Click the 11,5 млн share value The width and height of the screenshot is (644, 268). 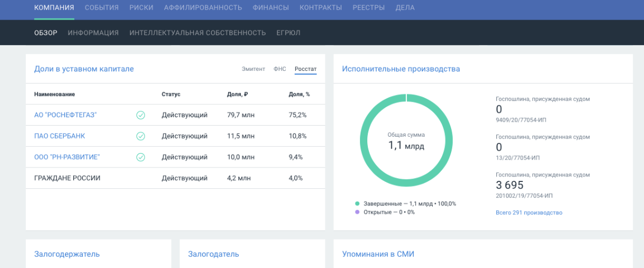click(x=240, y=136)
